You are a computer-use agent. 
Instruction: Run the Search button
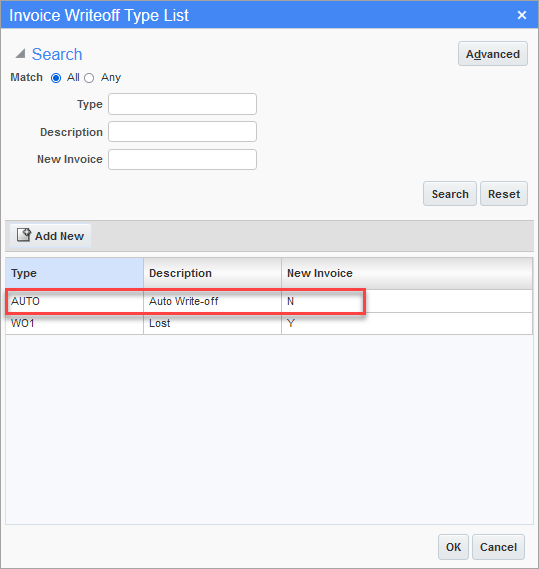coord(450,194)
